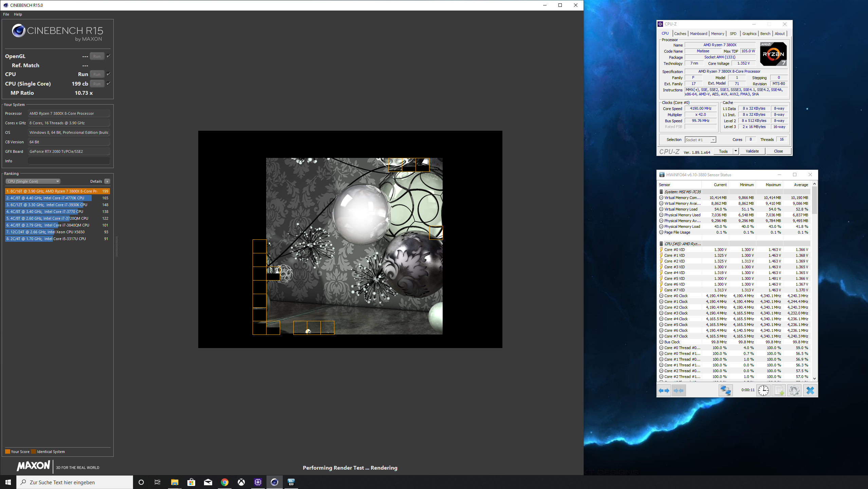Open Google Chrome from the taskbar

coord(224,482)
